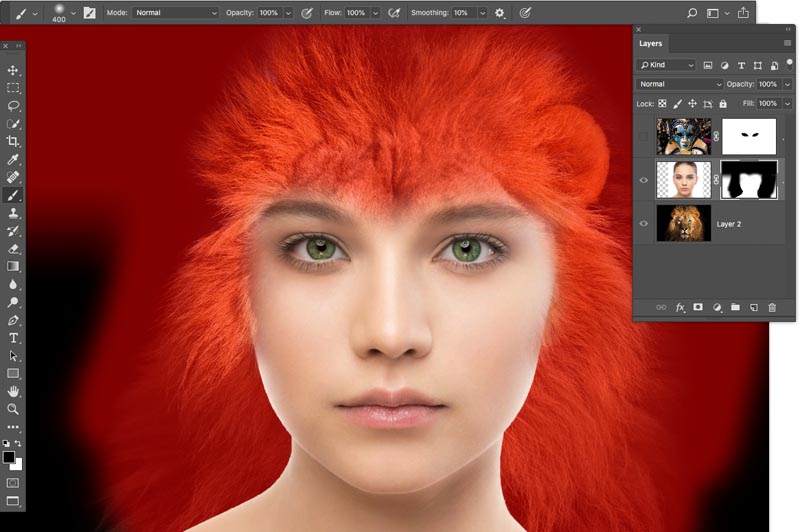This screenshot has height=532, width=800.
Task: Create a new layer group folder
Action: coord(735,307)
